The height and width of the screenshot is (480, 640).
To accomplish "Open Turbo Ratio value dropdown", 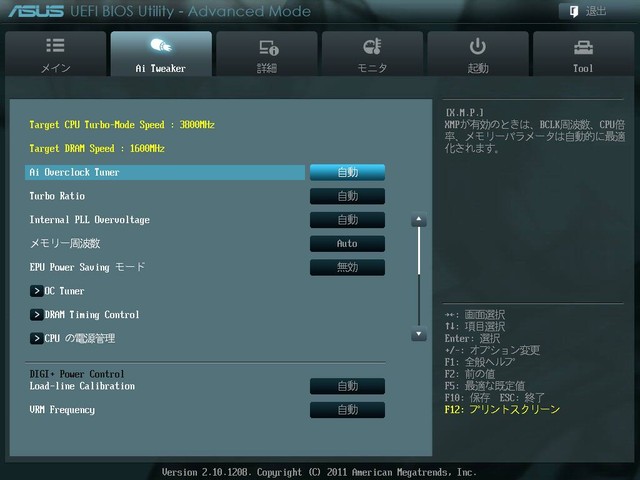I will 347,196.
